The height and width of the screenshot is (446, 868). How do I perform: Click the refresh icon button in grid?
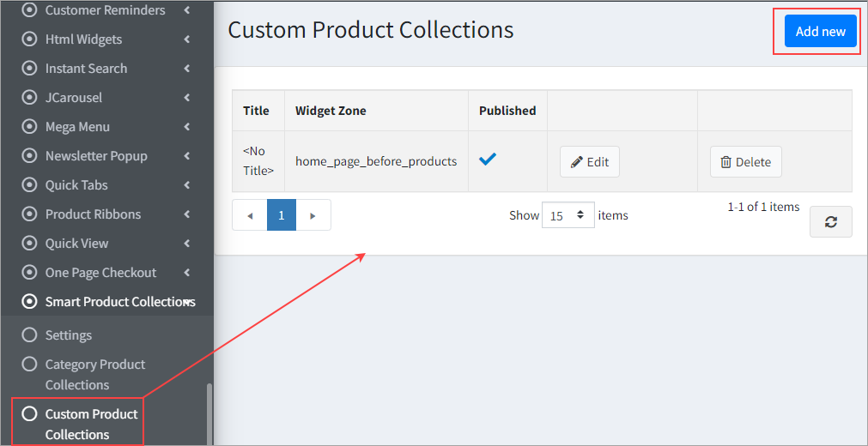pyautogui.click(x=830, y=221)
